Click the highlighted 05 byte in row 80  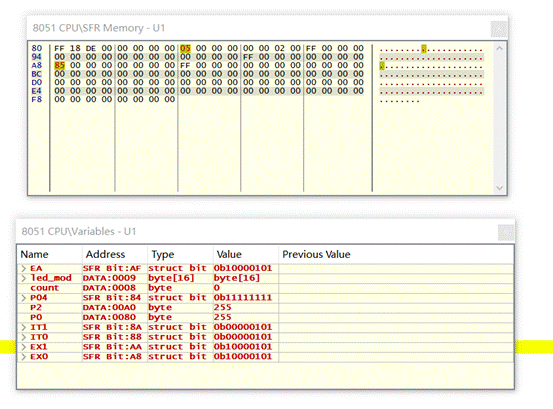pos(186,48)
